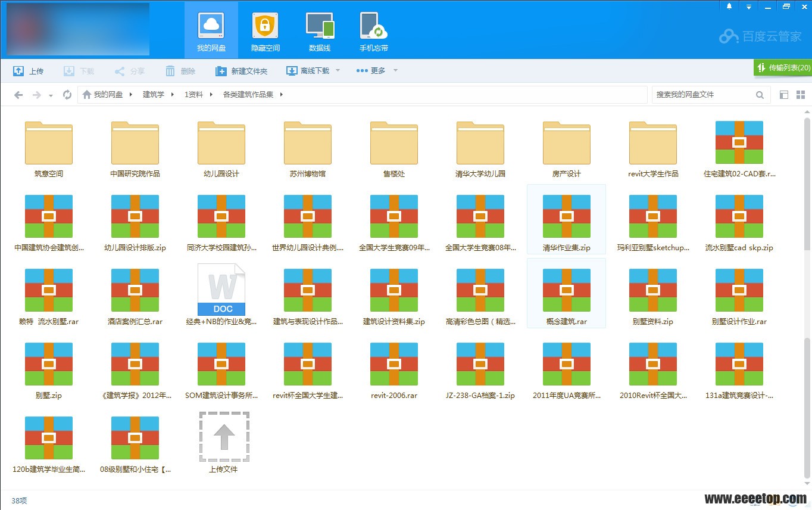Expand the arrow after 我的网盘 in breadcrumb

131,95
